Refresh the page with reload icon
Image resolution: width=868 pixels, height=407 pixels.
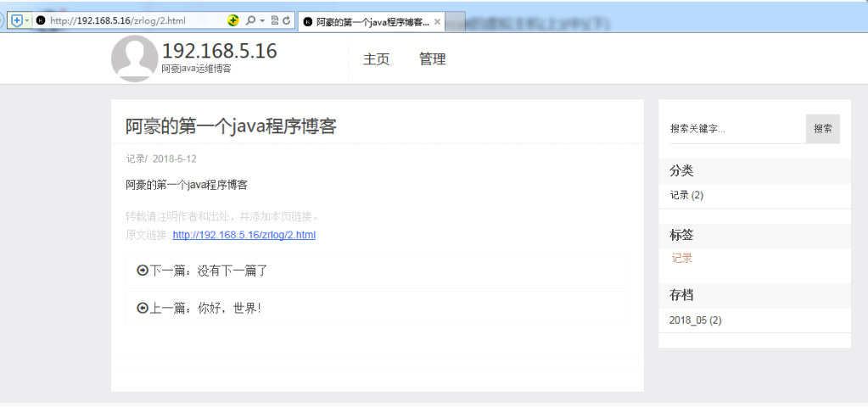point(287,20)
